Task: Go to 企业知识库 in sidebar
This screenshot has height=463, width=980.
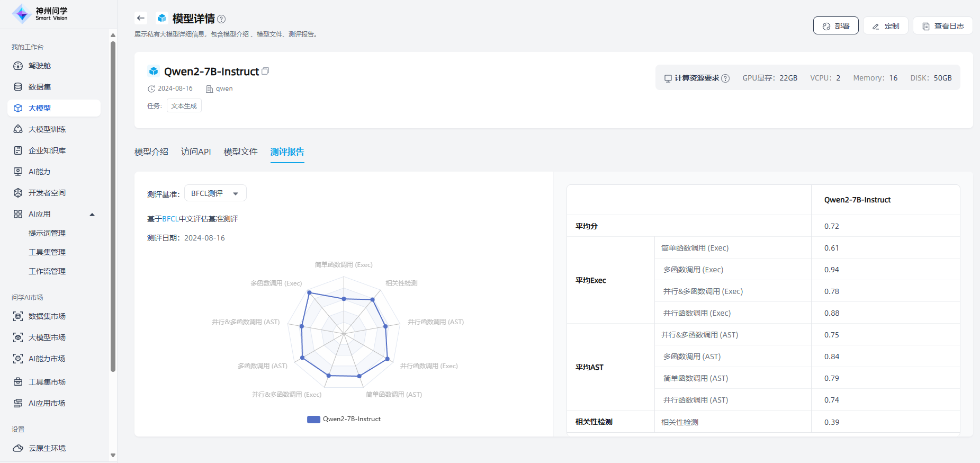Action: click(47, 150)
